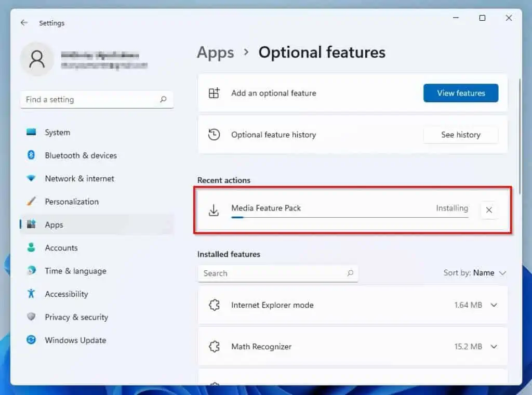This screenshot has height=395, width=532.
Task: Click the 1.64 MB size value
Action: pos(468,305)
